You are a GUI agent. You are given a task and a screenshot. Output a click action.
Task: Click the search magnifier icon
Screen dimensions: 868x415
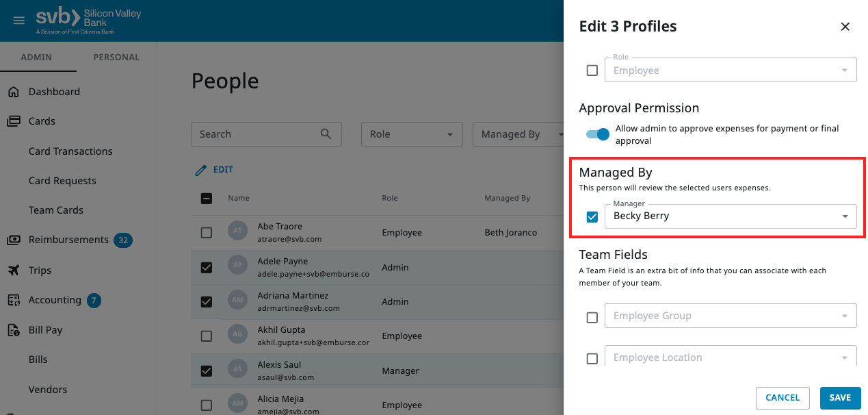pos(326,134)
